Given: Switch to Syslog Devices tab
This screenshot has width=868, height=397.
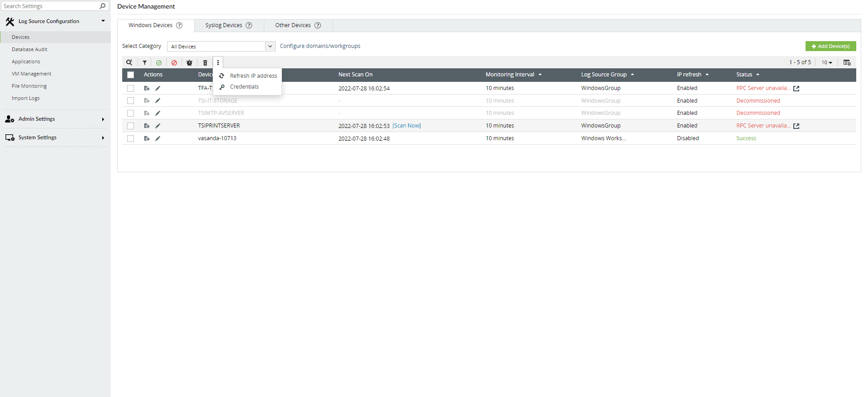Looking at the screenshot, I should click(229, 25).
